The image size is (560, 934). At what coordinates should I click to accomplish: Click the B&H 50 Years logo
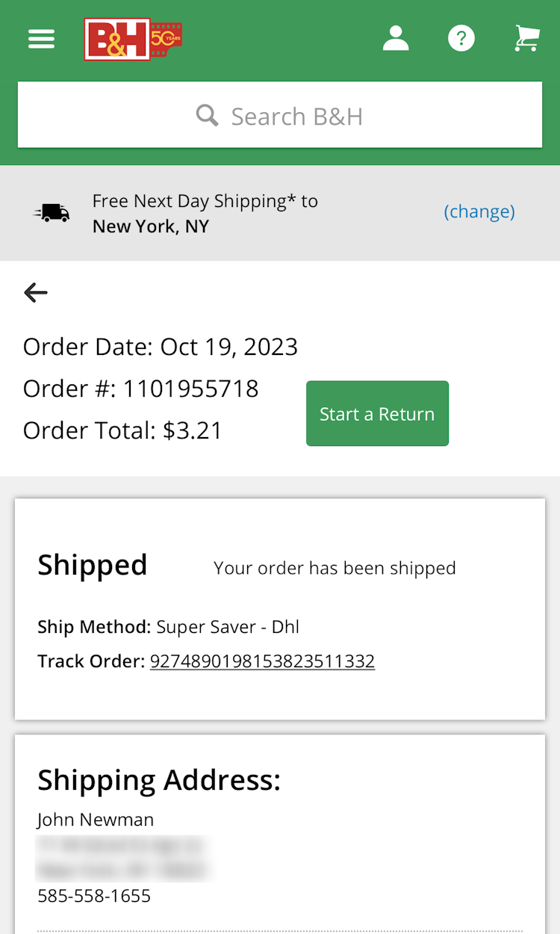point(133,38)
